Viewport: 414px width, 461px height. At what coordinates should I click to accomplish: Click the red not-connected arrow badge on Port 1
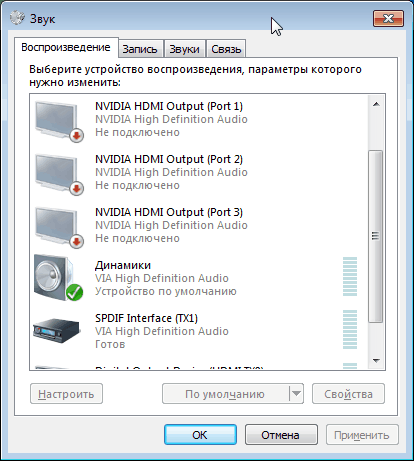click(77, 135)
